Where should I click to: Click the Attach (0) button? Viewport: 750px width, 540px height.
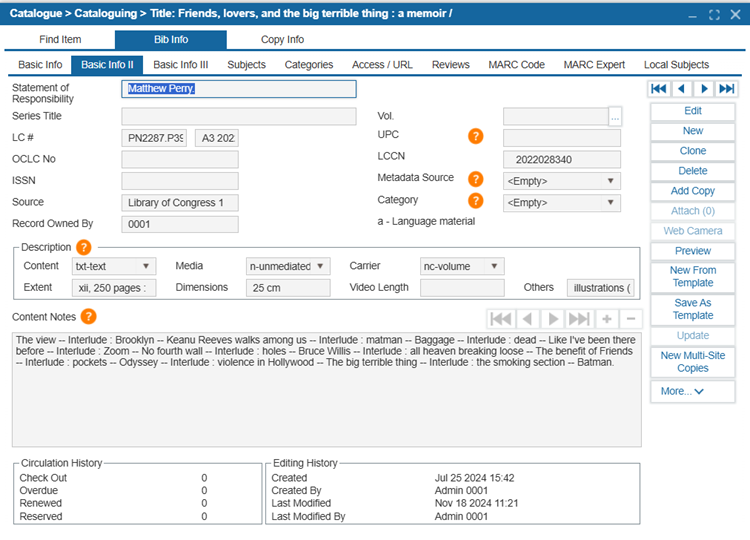click(692, 211)
